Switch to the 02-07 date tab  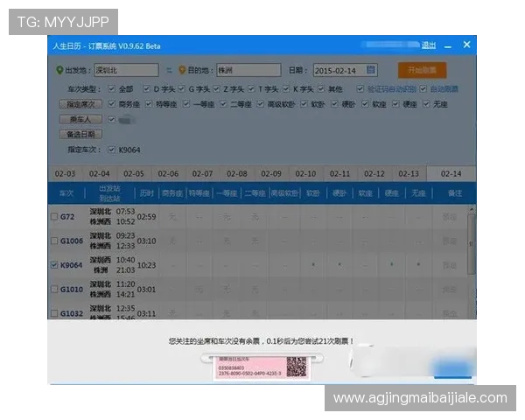[203, 174]
